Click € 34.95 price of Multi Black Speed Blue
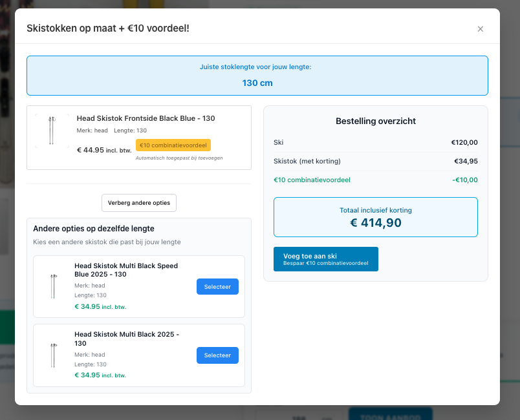The image size is (520, 420). tap(100, 307)
